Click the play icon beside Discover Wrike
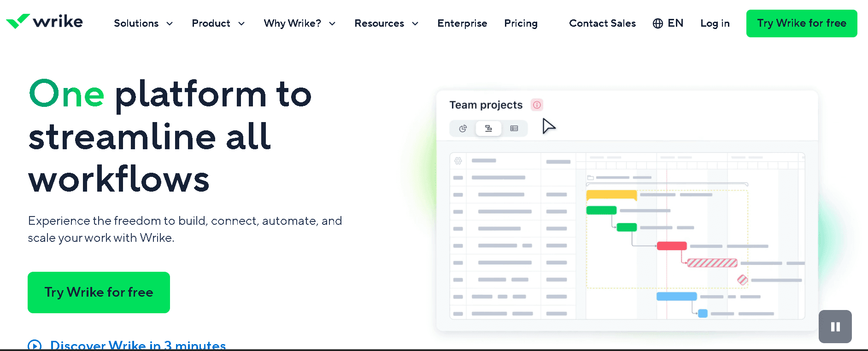The width and height of the screenshot is (868, 351). tap(35, 345)
